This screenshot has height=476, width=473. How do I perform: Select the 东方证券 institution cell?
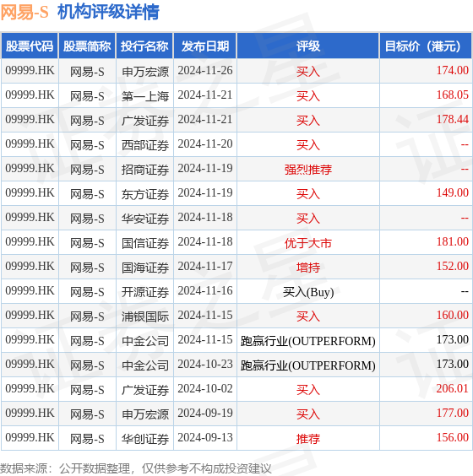pos(144,193)
